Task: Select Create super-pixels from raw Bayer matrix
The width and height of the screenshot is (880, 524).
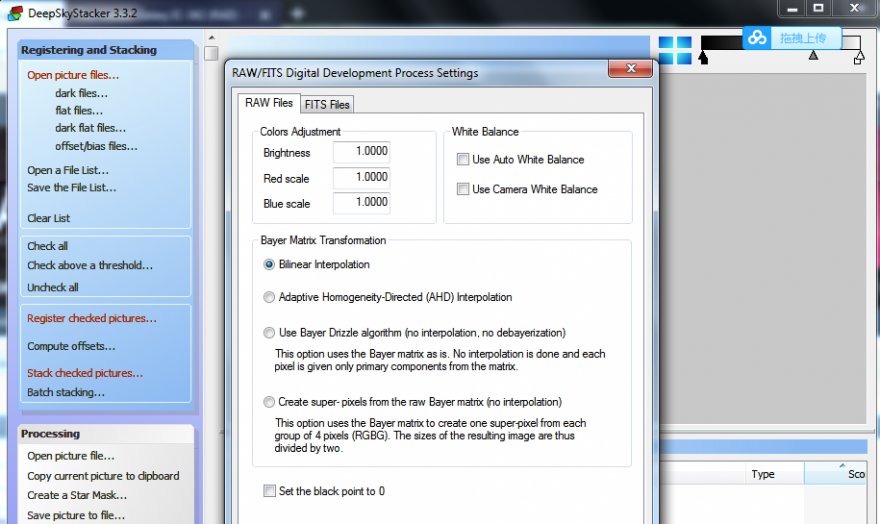Action: [x=269, y=402]
